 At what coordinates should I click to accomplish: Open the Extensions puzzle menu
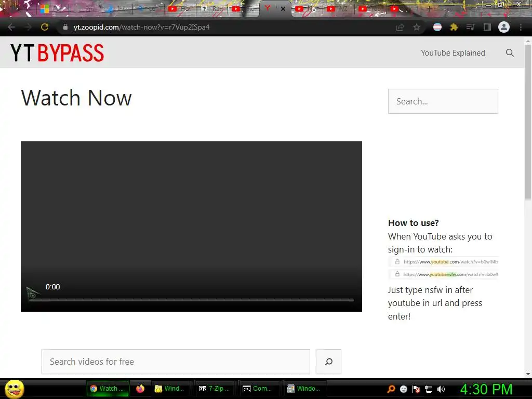[x=454, y=27]
